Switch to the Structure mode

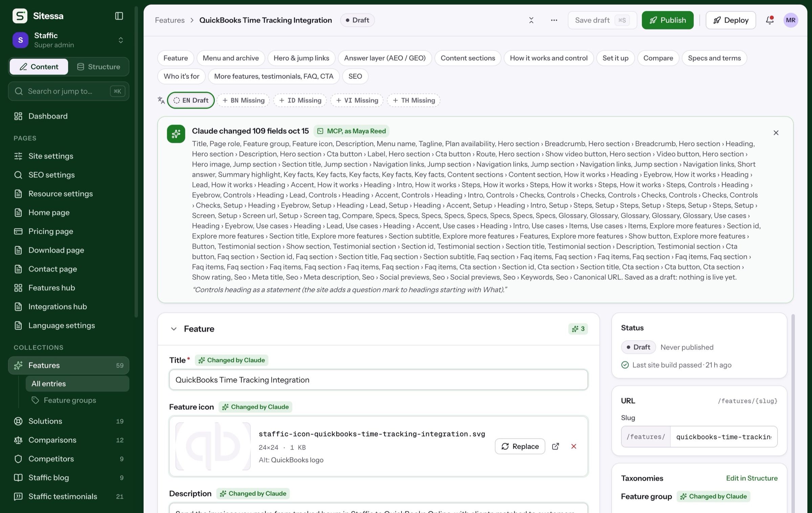99,67
